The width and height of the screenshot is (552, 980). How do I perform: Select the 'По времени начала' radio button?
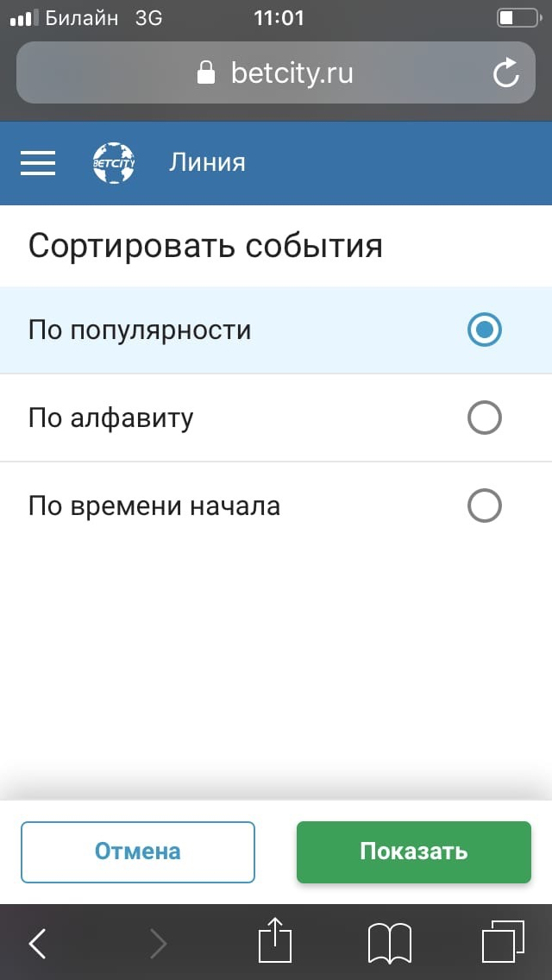pos(484,505)
